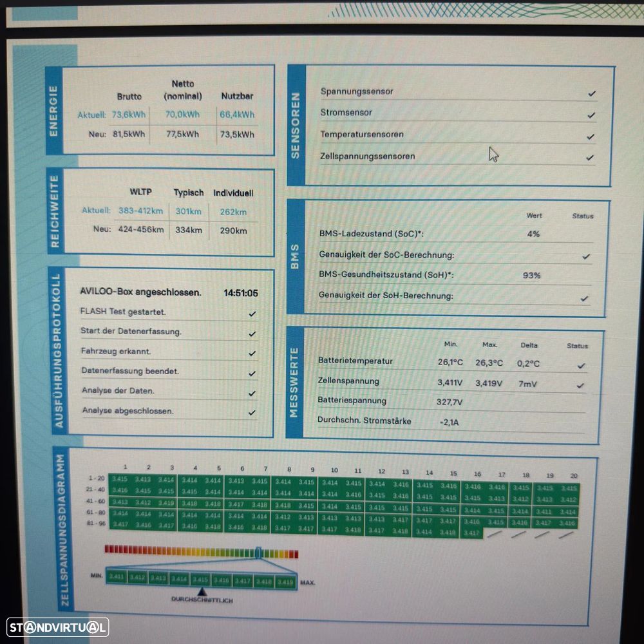
Task: Select the BMS-Gesundheitszustand value 93%
Action: 531,275
